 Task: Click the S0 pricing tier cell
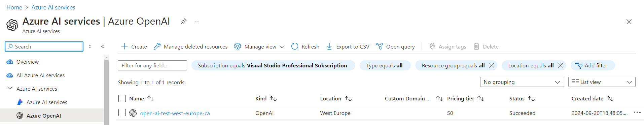450,113
